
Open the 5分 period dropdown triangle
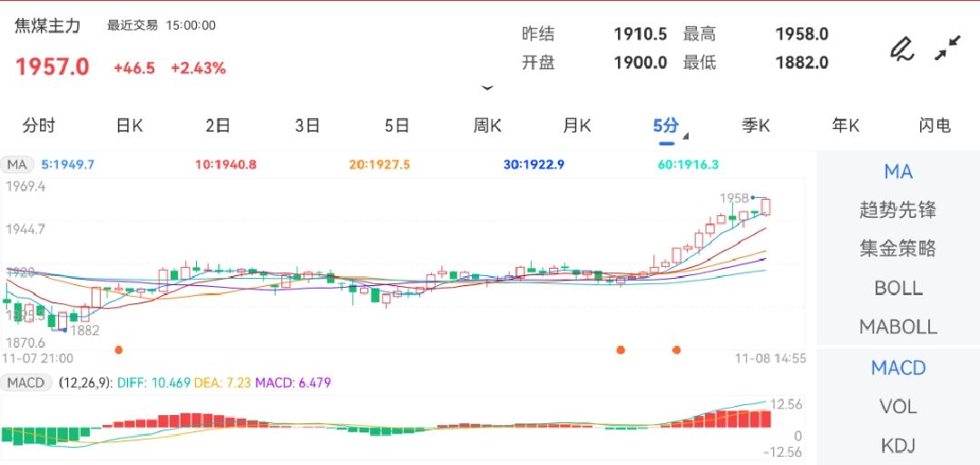[686, 135]
